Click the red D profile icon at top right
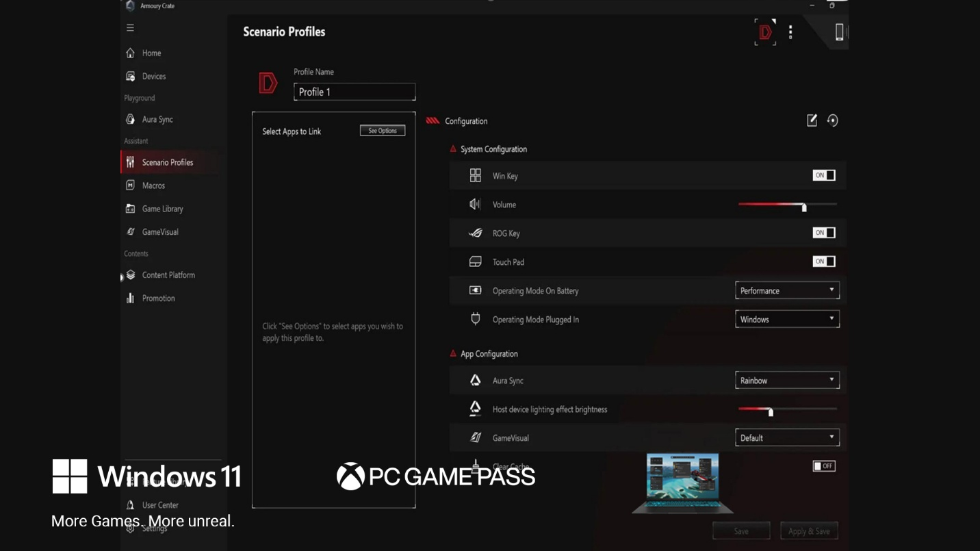The image size is (980, 551). 765,32
